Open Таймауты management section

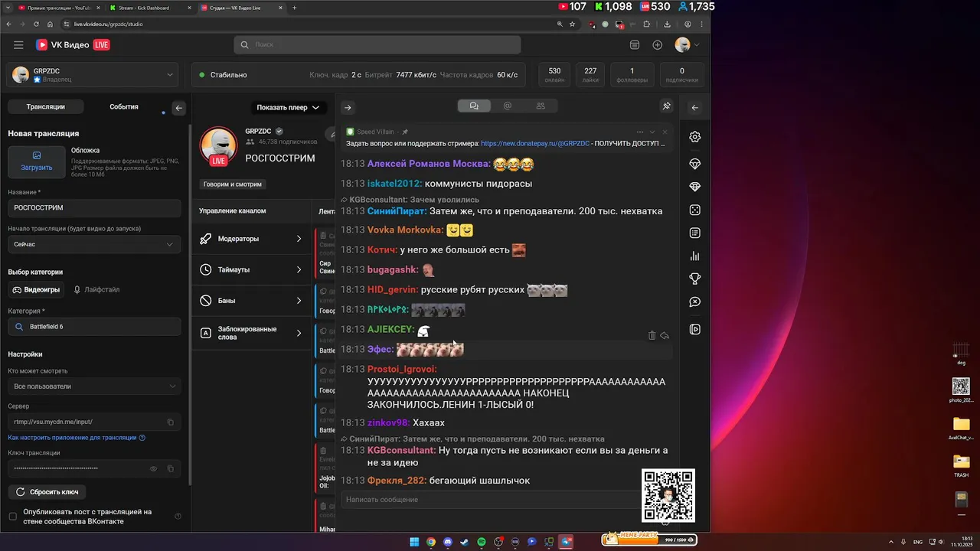(x=253, y=269)
